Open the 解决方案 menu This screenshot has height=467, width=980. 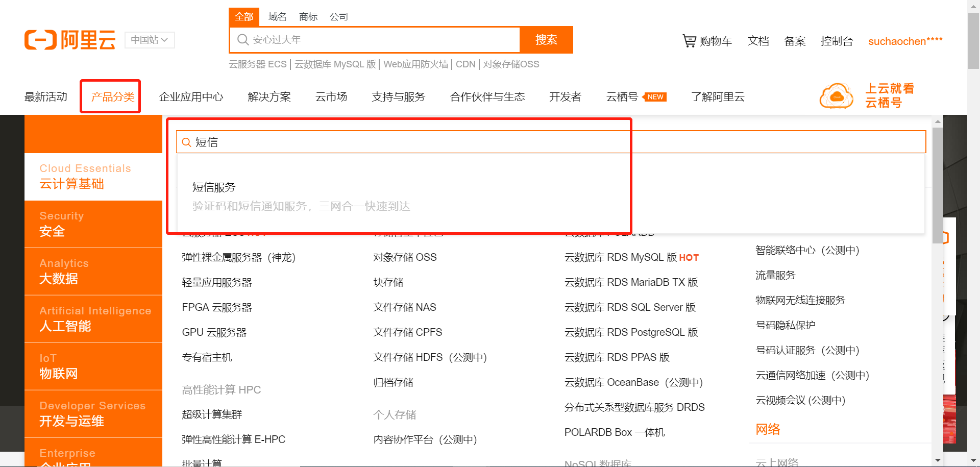coord(269,96)
